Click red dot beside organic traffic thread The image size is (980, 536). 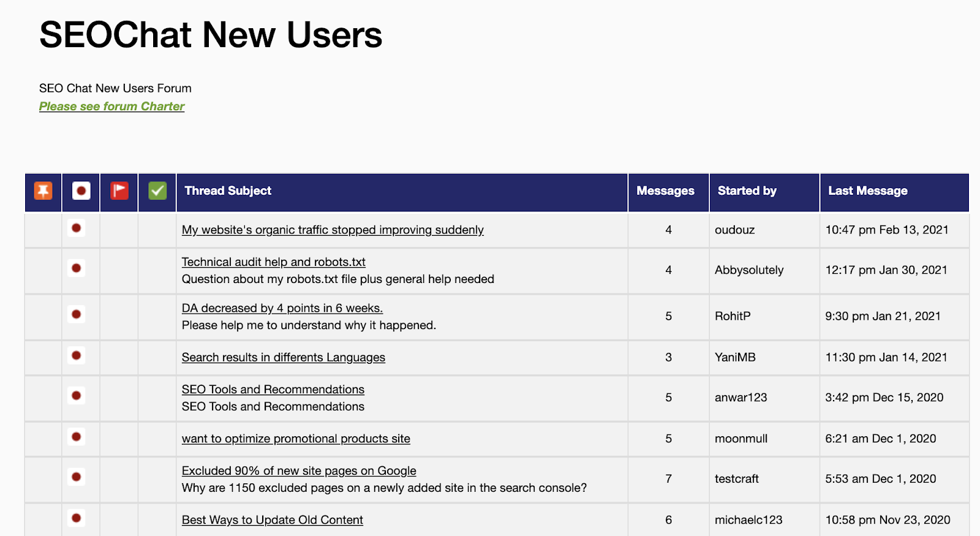(76, 228)
